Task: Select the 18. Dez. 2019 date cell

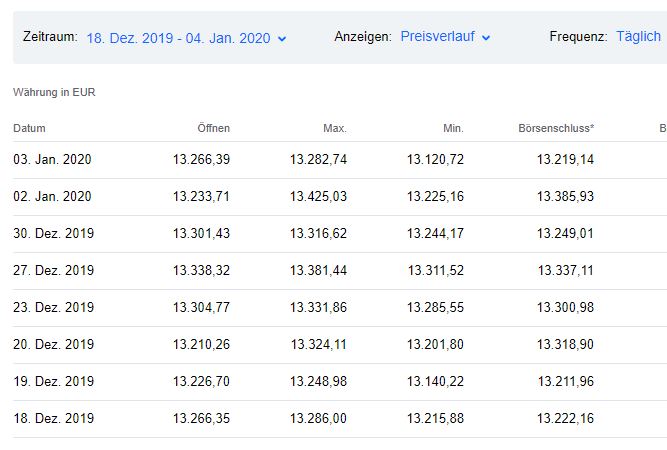Action: pyautogui.click(x=53, y=418)
